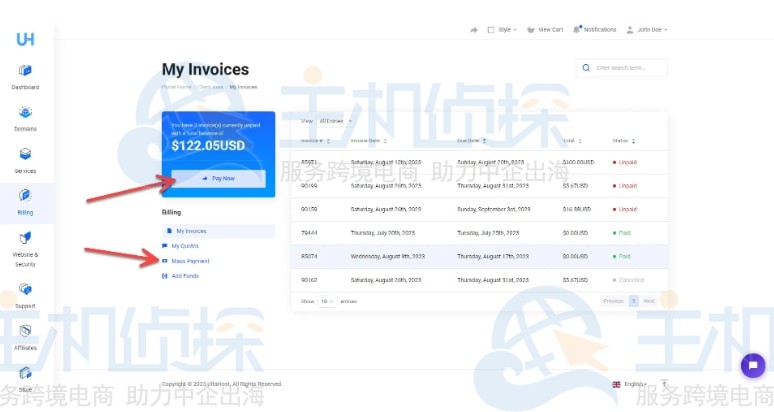Viewport: 774px width, 412px height.
Task: Open invoice number 79444
Action: (x=309, y=233)
